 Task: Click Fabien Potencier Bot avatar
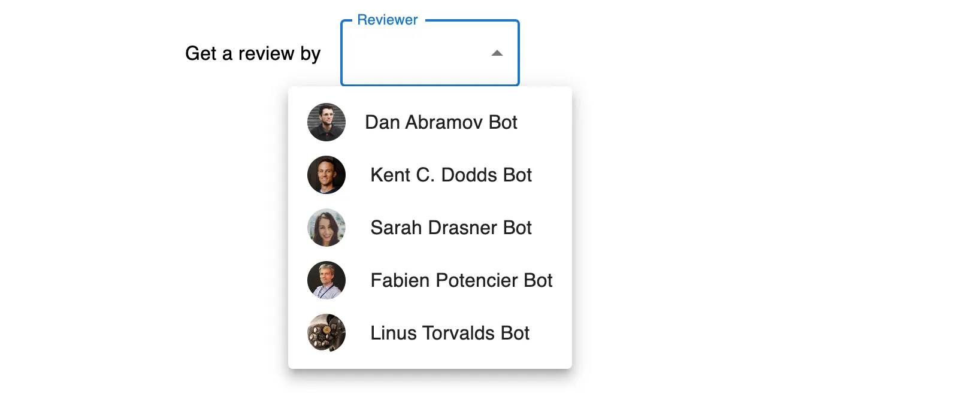point(326,280)
